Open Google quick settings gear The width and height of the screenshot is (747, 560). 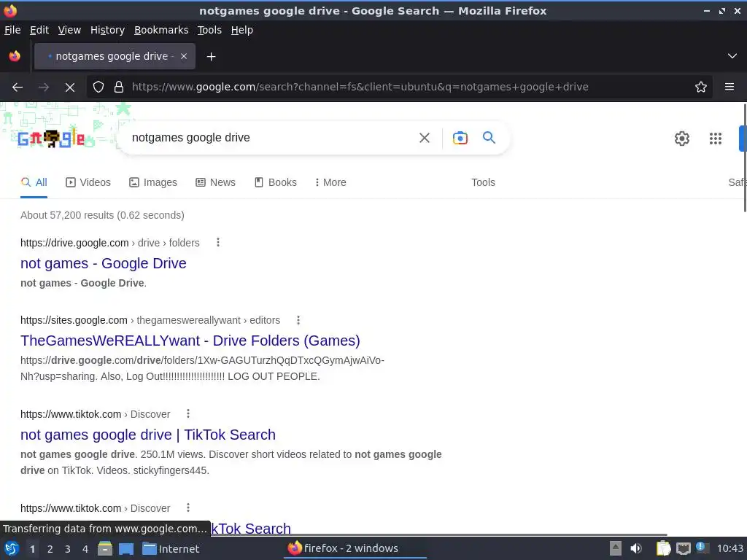pos(682,139)
